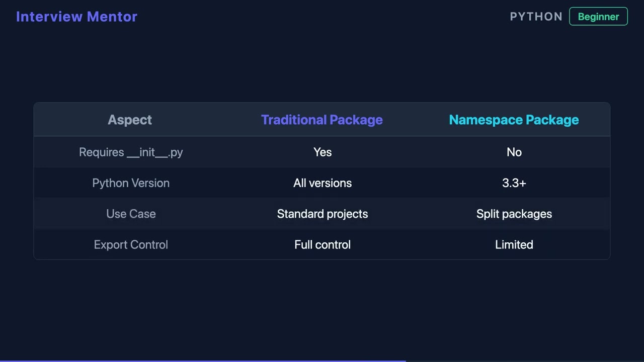Click the 'Split packages' cell

[514, 214]
